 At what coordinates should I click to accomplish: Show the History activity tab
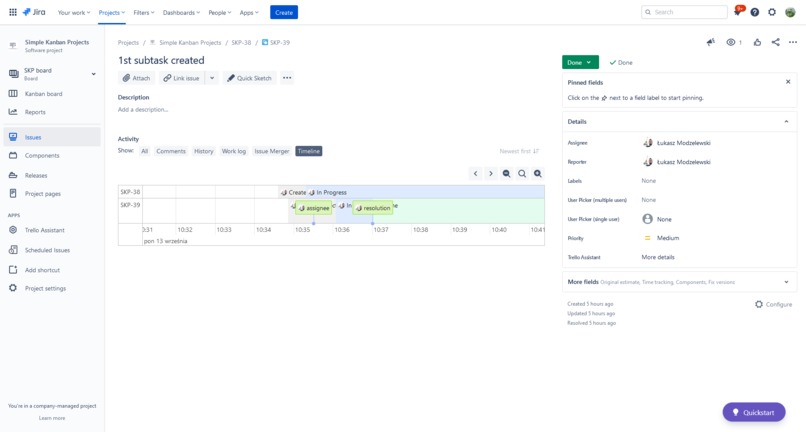pos(204,151)
